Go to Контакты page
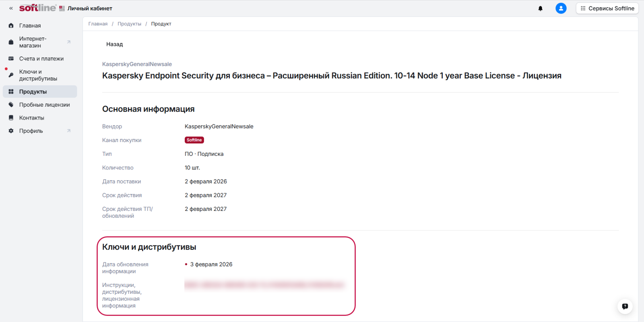Viewport: 644px width, 322px height. point(31,118)
